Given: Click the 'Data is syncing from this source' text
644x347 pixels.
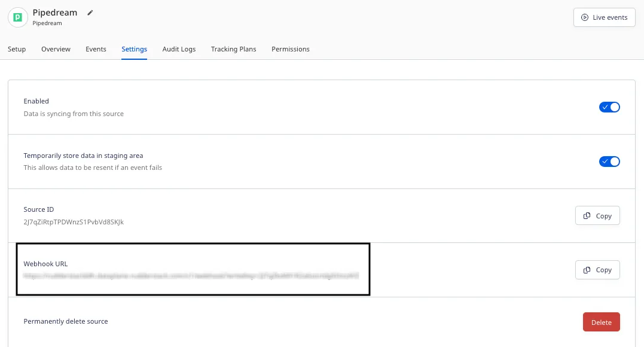Looking at the screenshot, I should click(x=74, y=114).
